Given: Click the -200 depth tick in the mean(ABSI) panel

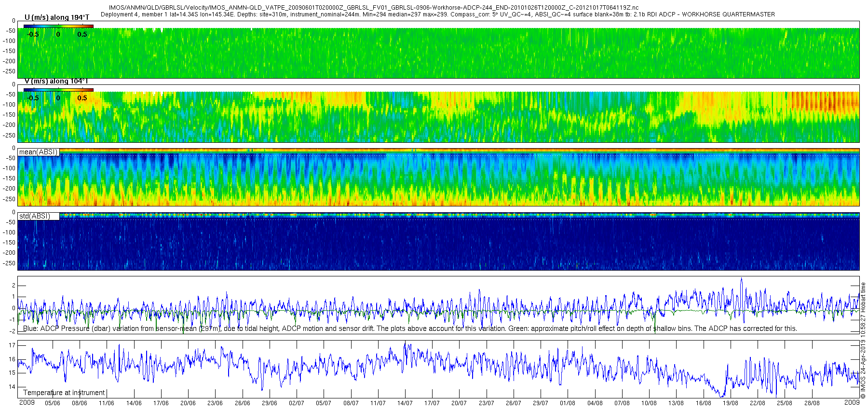Looking at the screenshot, I should click(x=9, y=189).
